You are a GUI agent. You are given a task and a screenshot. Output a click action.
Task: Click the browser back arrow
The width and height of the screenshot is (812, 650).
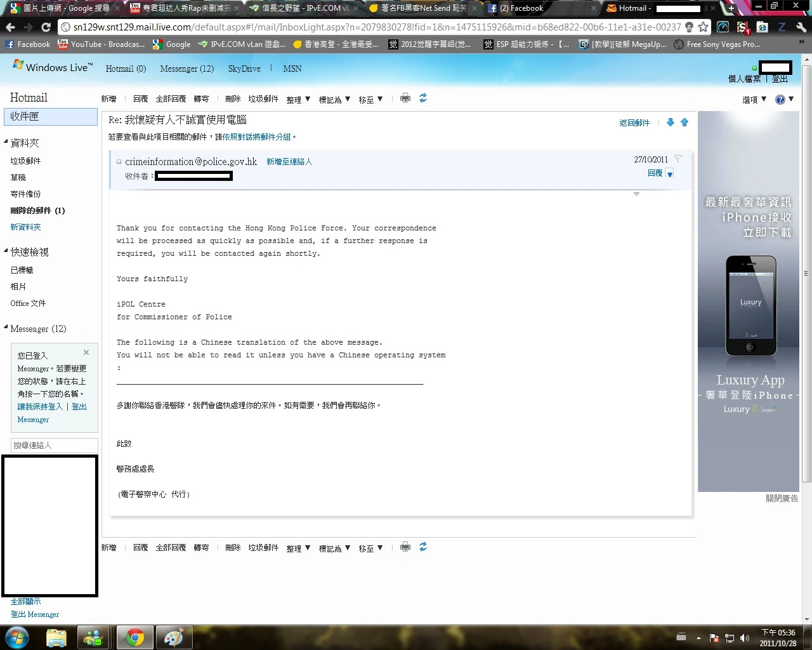tap(10, 27)
